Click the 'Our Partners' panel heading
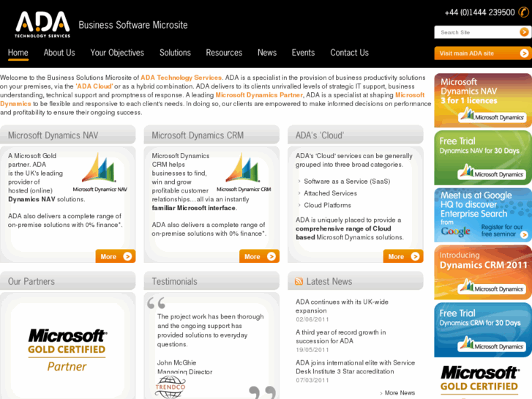Screen dimensions: 532x399 click(x=31, y=281)
